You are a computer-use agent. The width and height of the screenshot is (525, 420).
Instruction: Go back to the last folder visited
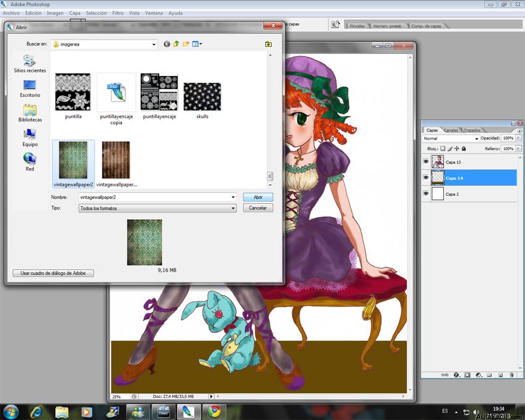pyautogui.click(x=167, y=44)
